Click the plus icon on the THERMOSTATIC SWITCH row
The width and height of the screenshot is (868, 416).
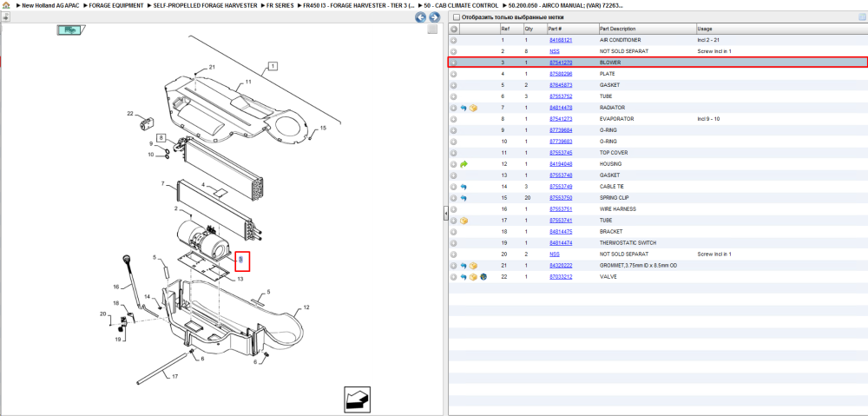pyautogui.click(x=453, y=243)
